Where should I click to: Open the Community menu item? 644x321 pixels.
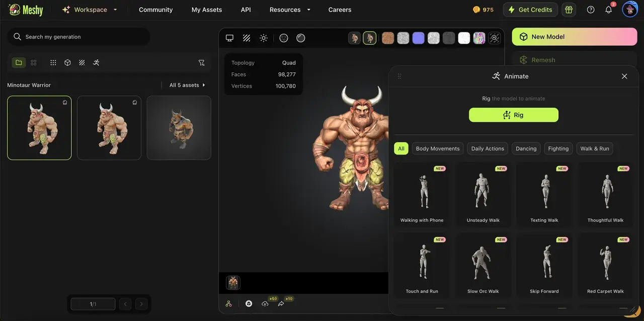tap(155, 10)
